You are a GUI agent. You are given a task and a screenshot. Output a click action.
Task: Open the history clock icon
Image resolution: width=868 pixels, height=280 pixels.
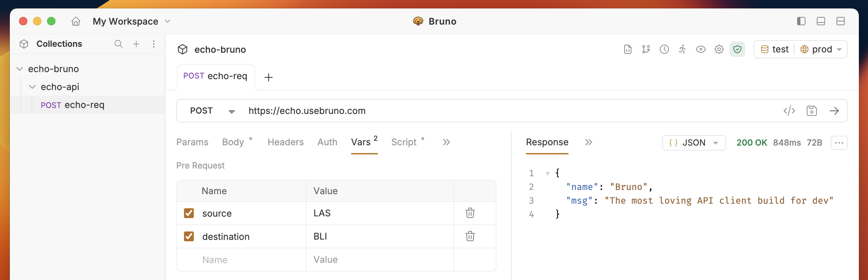click(664, 50)
